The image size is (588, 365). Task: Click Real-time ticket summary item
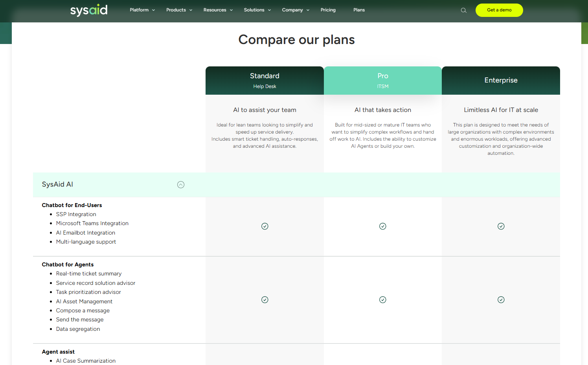coord(89,273)
